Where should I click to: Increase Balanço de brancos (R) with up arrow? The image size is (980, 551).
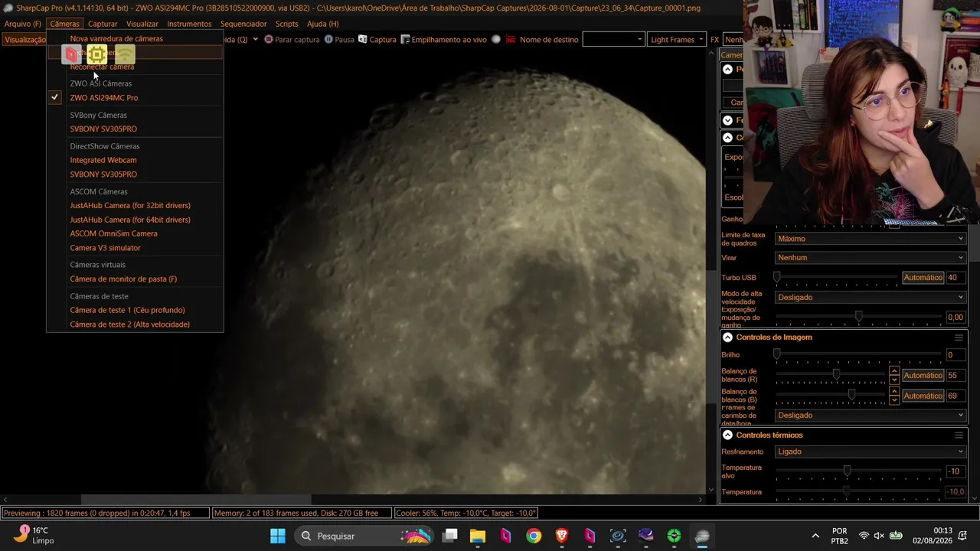pos(893,372)
